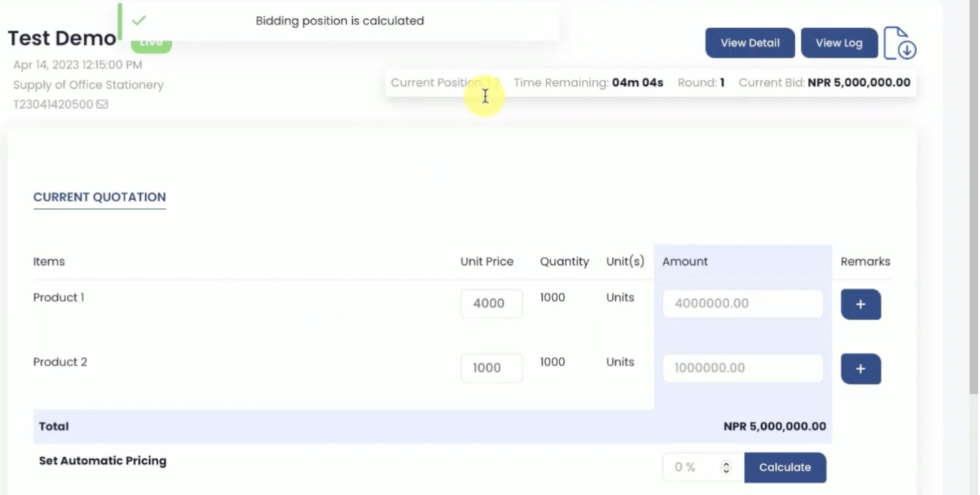Click the download arrow on the document icon
This screenshot has width=980, height=495.
coord(905,50)
